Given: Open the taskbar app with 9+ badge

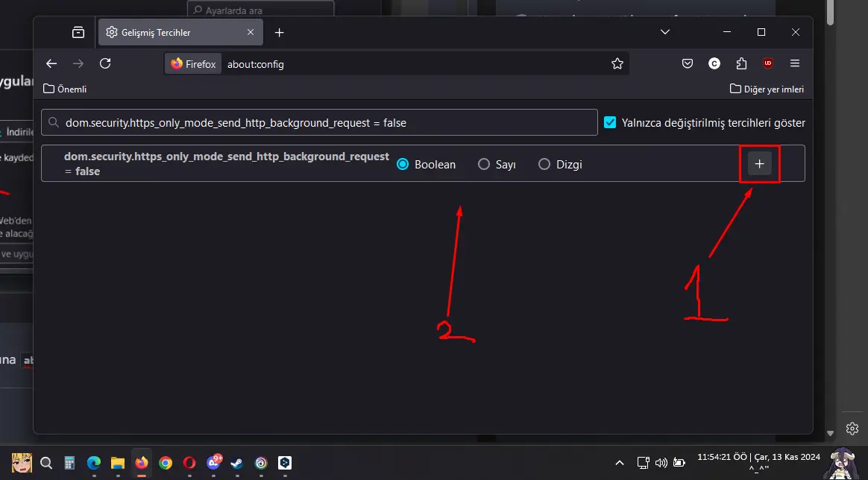Looking at the screenshot, I should coord(214,462).
